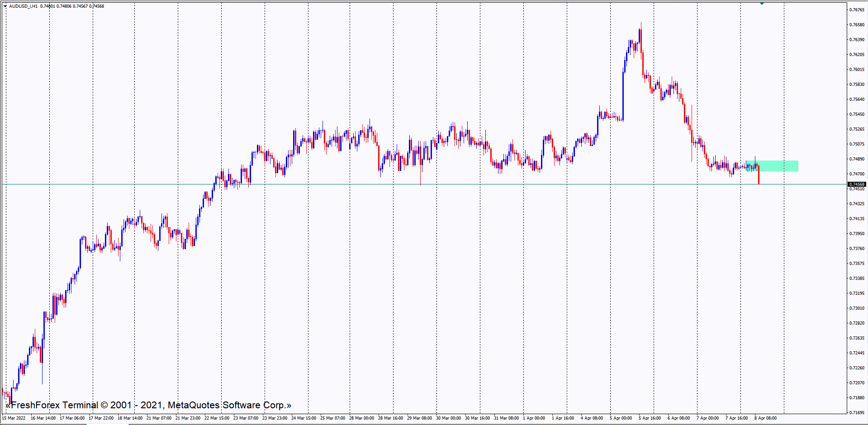868x425 pixels.
Task: Click the FreshForex Terminal copyright watermark
Action: pos(148,405)
